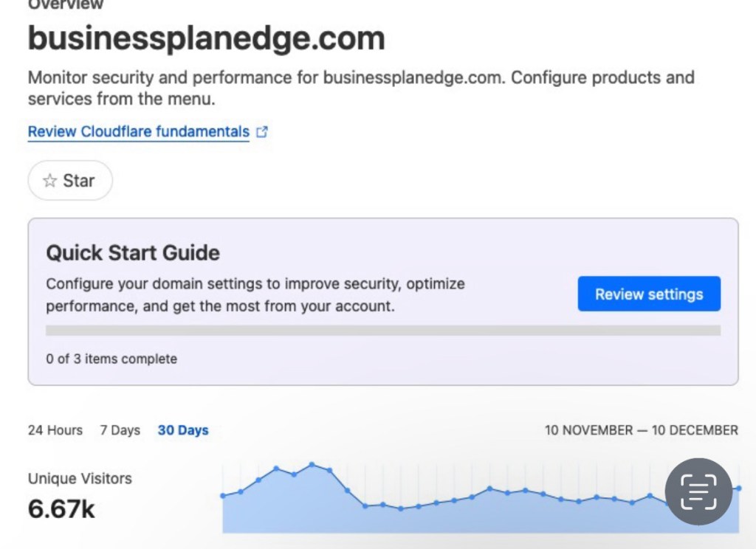Star the businessplanedge.com domain
Screen dimensions: 756x549
pos(70,181)
